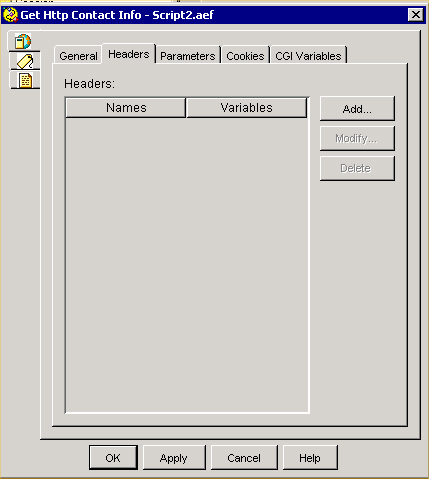Click the script icon in the title bar
Screen dimensions: 429x479
pyautogui.click(x=10, y=15)
